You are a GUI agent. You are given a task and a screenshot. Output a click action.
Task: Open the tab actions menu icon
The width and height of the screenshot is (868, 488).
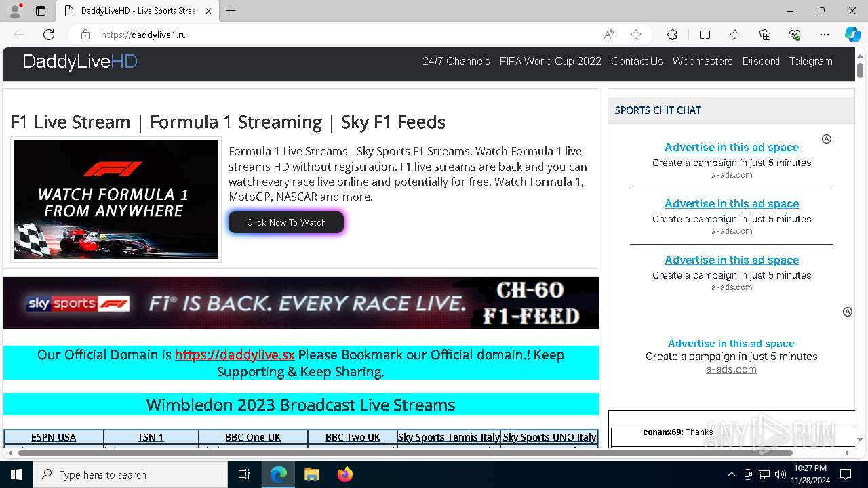point(41,11)
